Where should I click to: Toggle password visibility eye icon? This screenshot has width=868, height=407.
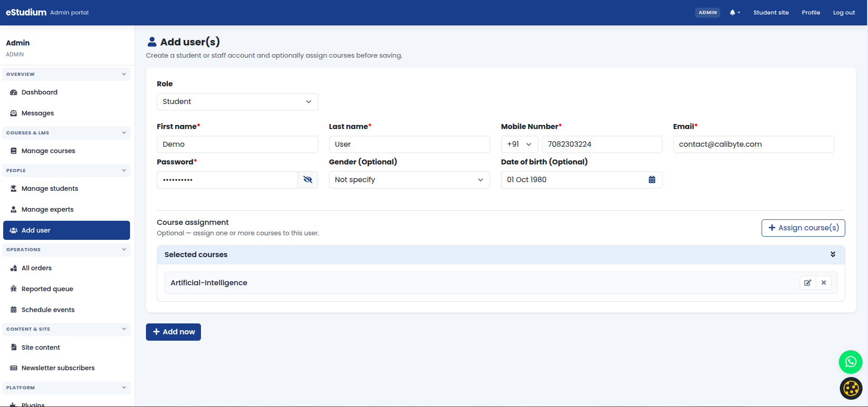308,180
